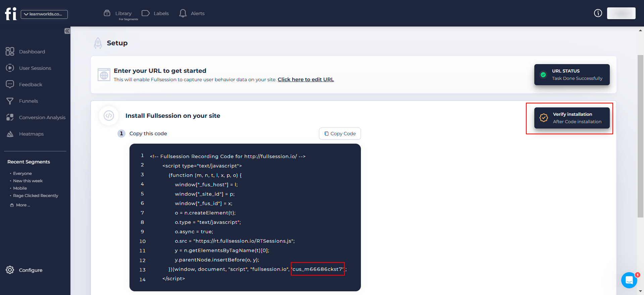This screenshot has height=295, width=644.
Task: Click the Conversion Analysis icon
Action: [10, 117]
